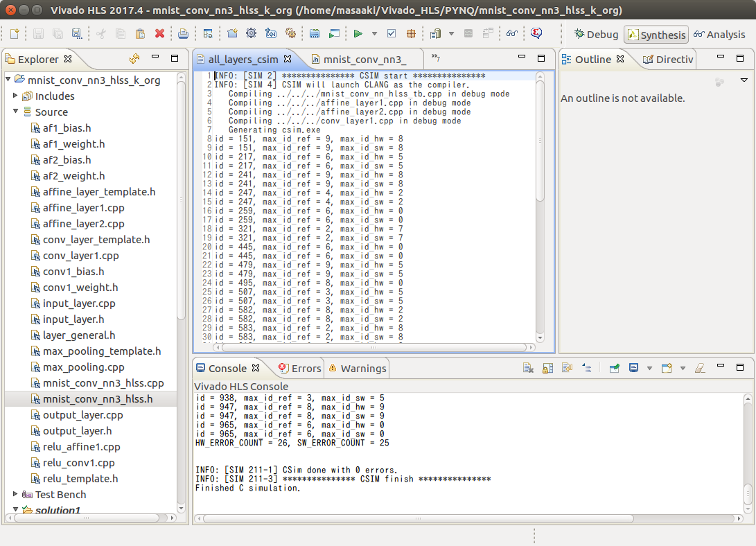Click the editor vertical scrollbar
Image resolution: width=756 pixels, height=546 pixels.
(x=540, y=140)
